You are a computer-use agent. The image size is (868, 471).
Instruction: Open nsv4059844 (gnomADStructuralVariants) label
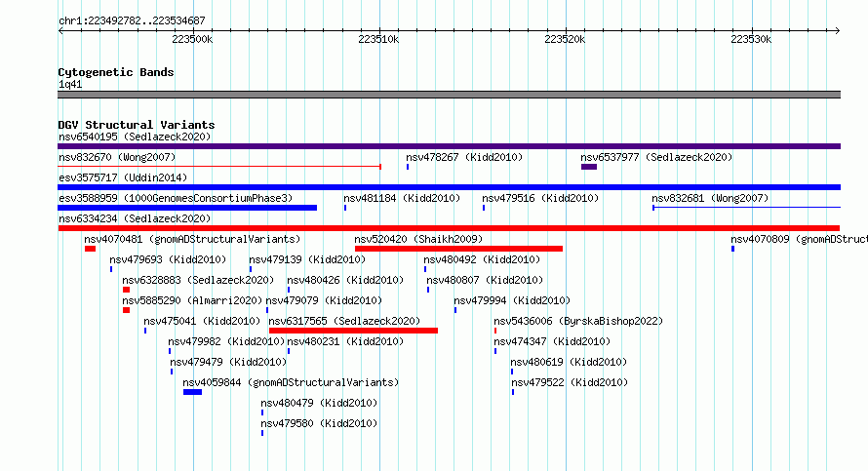pyautogui.click(x=291, y=382)
